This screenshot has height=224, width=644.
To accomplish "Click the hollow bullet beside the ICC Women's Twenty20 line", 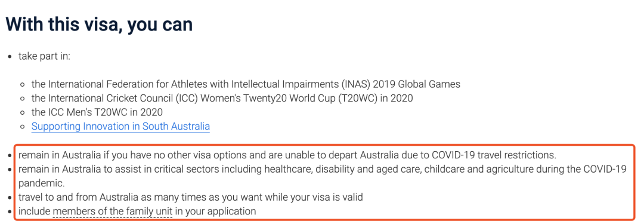I will tap(23, 99).
